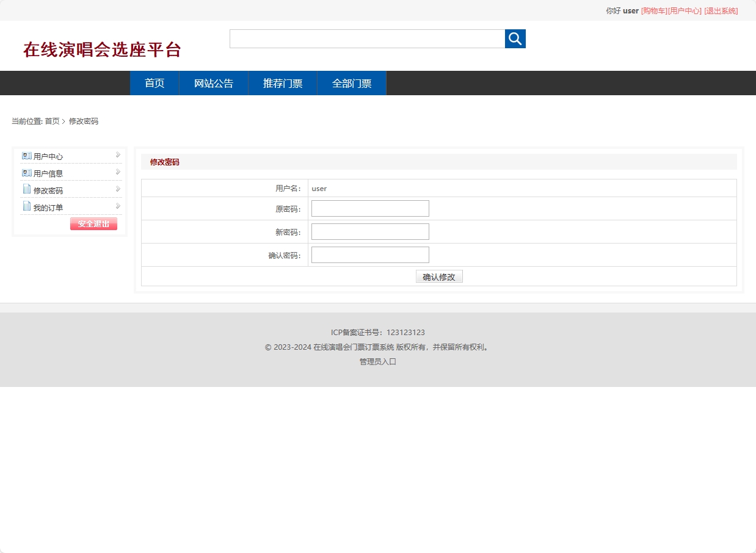Open the 购物车 shopping cart link
The width and height of the screenshot is (756, 553).
click(x=653, y=10)
